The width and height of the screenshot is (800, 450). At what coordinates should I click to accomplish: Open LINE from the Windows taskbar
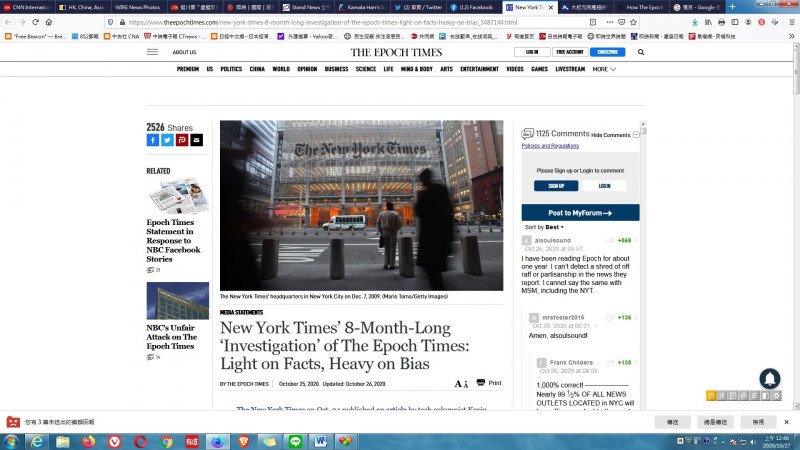pos(296,441)
